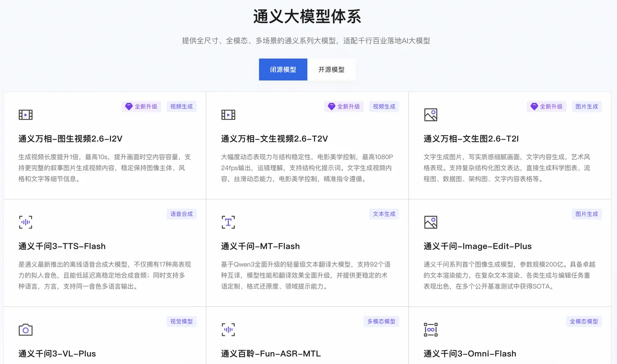Click the 语音合成 tag on TTS-Flash card
Screen dimensions: 617x364
pos(181,213)
